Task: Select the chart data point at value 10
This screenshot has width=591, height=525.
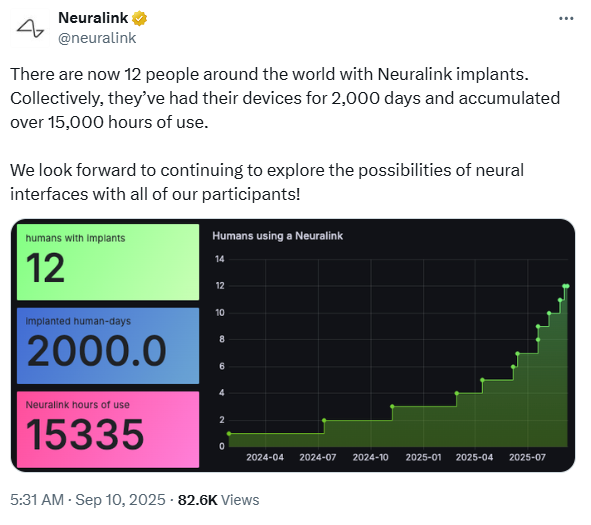Action: 549,313
